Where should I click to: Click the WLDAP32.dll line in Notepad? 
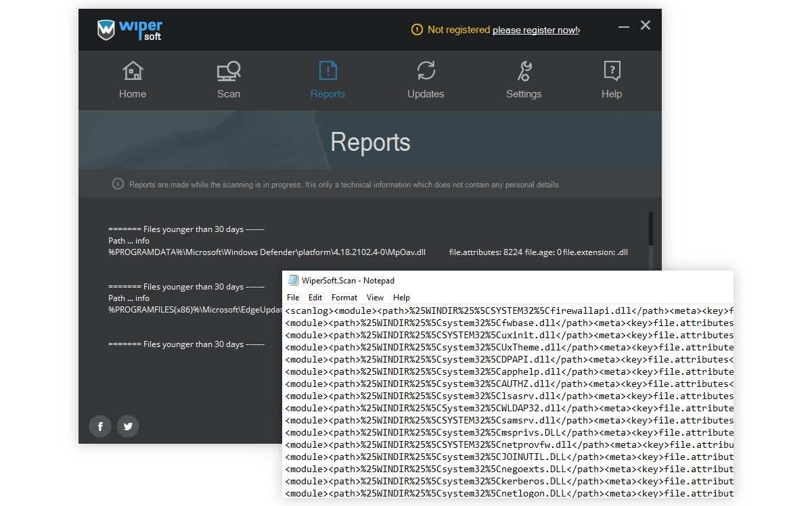pos(509,409)
